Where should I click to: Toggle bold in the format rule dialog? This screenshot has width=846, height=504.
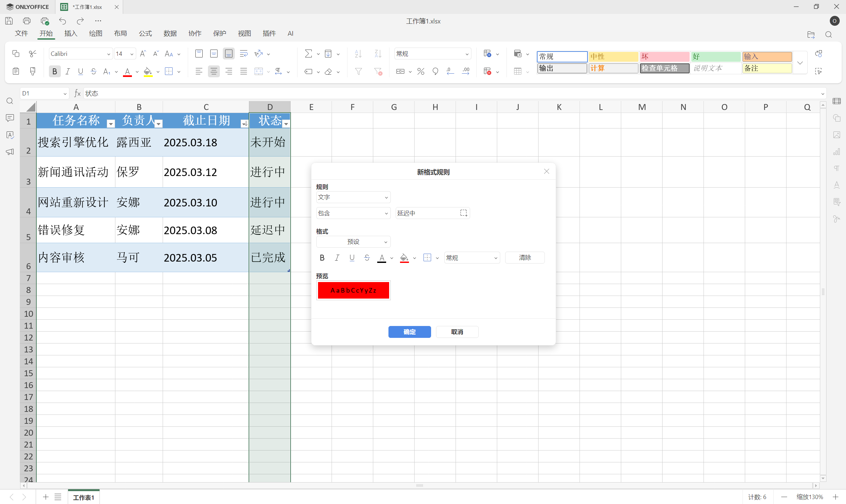(x=322, y=257)
